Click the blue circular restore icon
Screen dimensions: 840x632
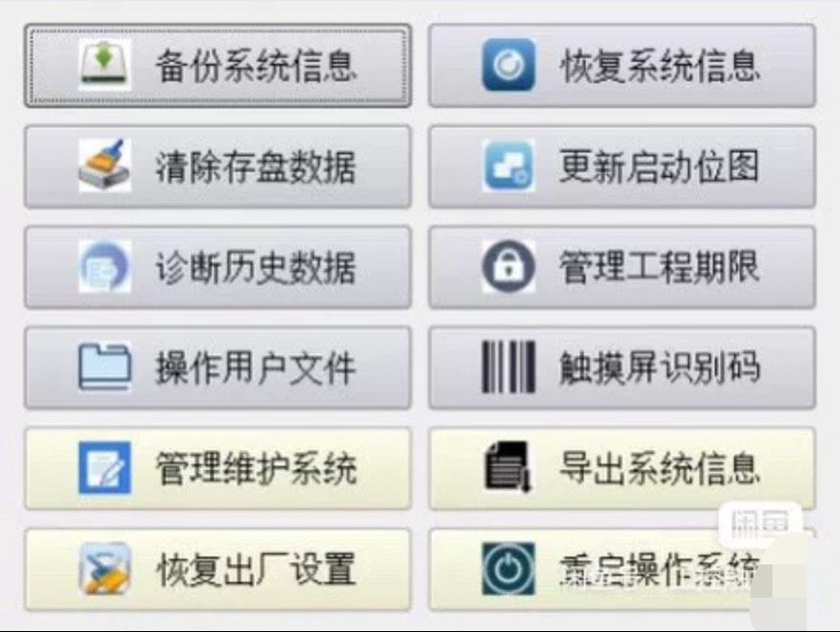(x=508, y=65)
